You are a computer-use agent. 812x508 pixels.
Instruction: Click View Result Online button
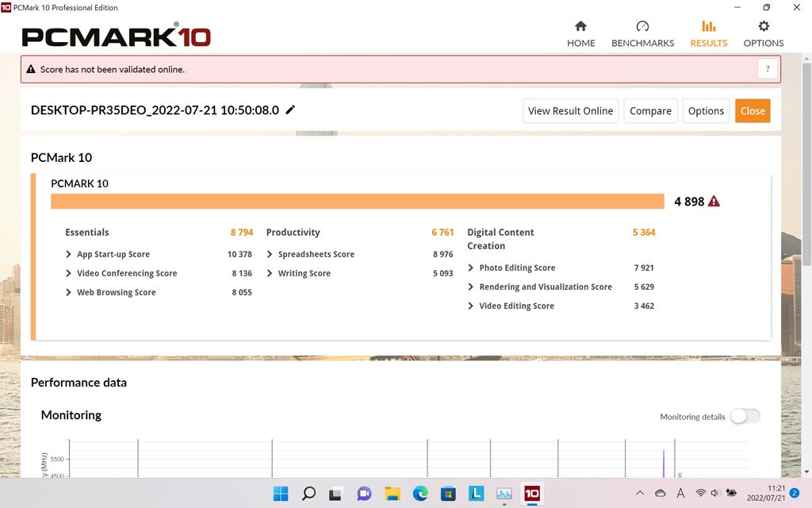coord(570,111)
